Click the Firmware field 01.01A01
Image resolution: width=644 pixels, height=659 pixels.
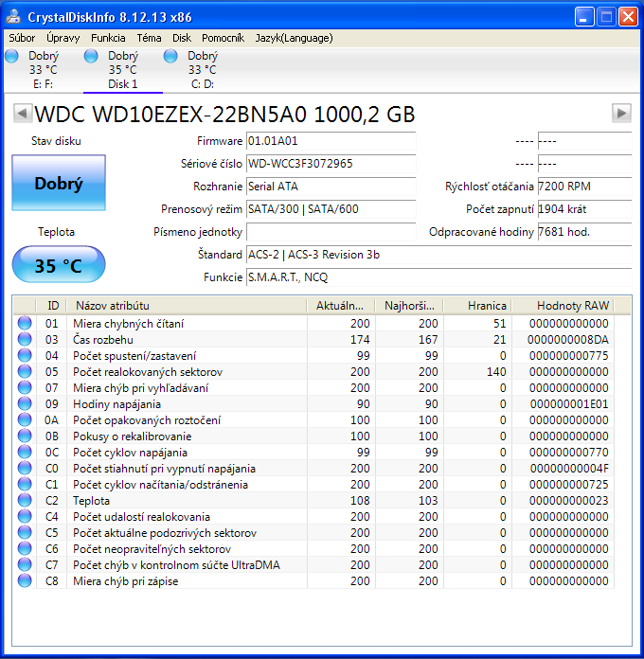click(x=331, y=141)
